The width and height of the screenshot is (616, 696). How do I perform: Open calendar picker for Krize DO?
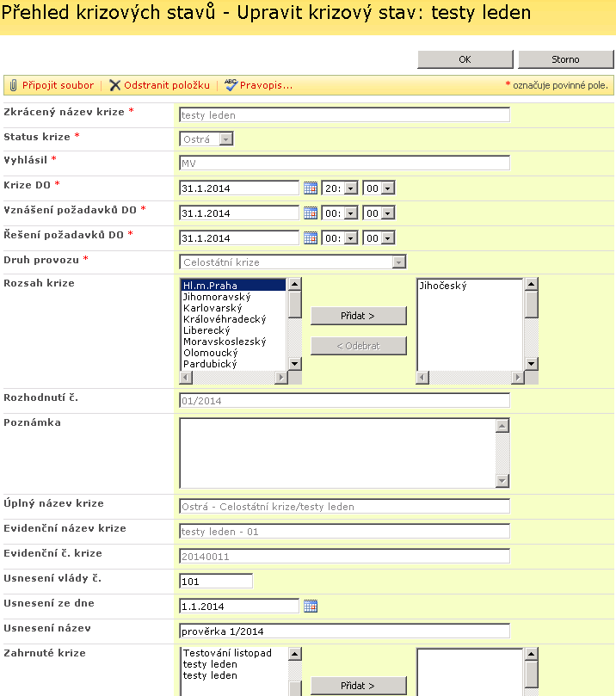coord(311,188)
